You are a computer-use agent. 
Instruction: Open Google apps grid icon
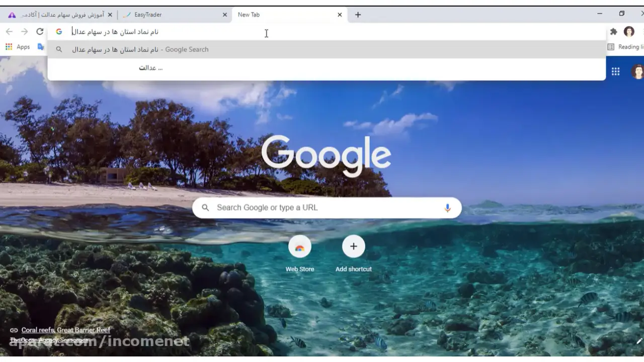[615, 71]
